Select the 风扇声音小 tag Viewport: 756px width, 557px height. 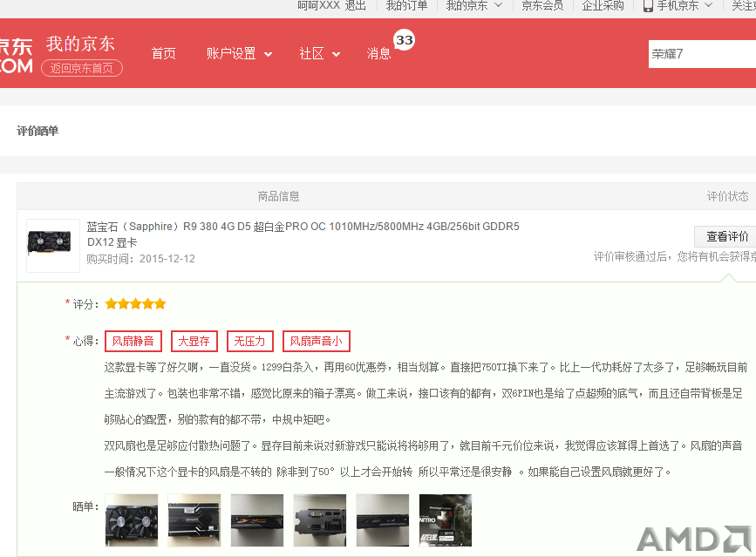pyautogui.click(x=316, y=341)
